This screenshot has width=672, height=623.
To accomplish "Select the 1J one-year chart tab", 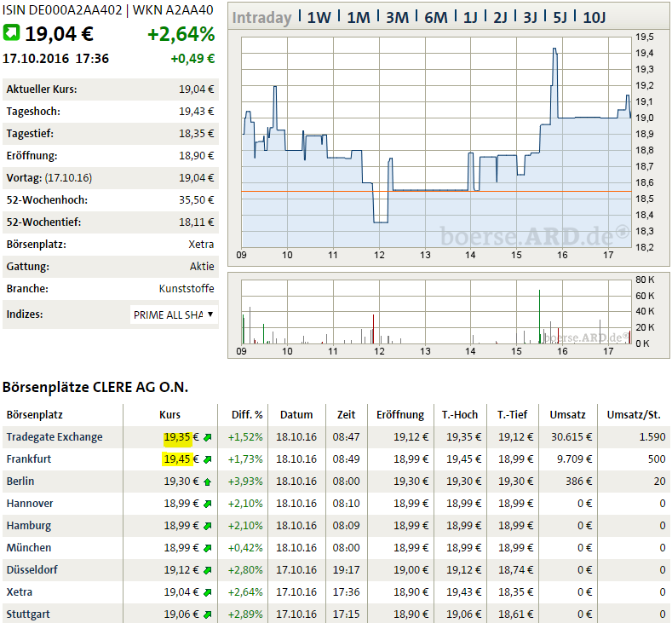I will pyautogui.click(x=470, y=18).
